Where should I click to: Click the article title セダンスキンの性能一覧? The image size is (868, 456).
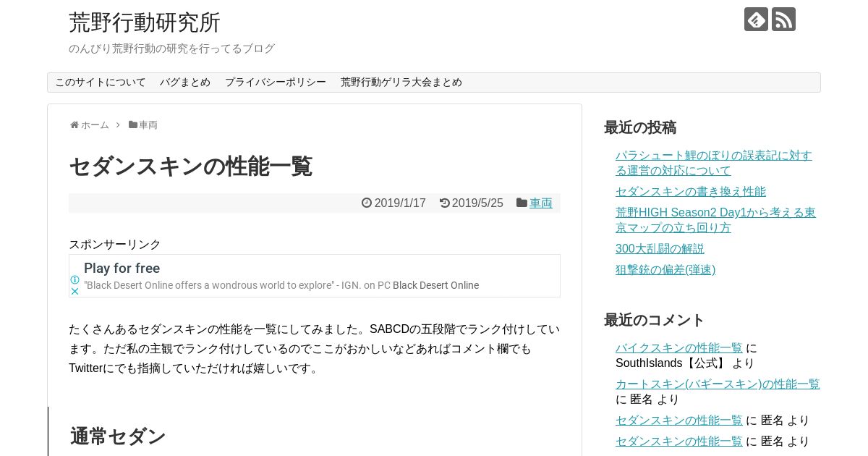(190, 166)
